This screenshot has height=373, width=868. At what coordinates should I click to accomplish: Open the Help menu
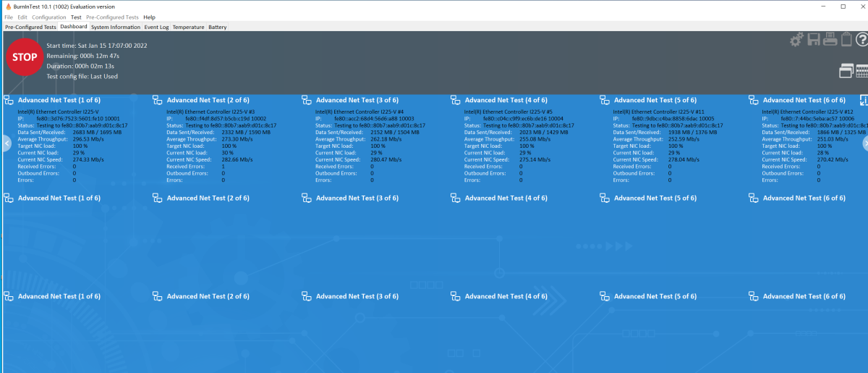pos(149,17)
